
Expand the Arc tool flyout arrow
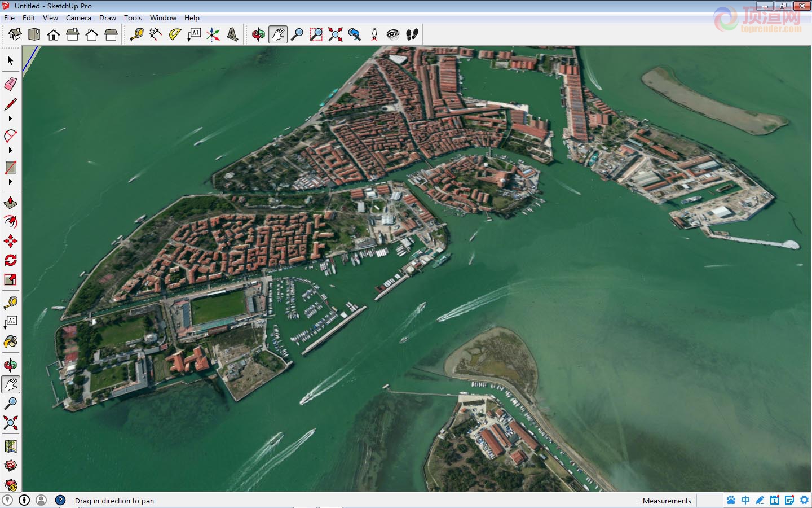coord(11,150)
